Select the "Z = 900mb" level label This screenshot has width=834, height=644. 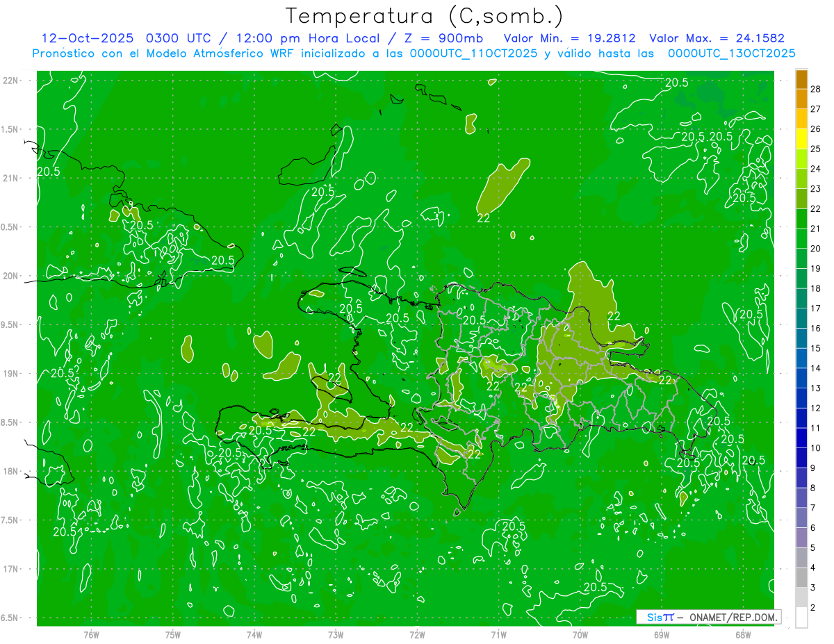point(443,38)
